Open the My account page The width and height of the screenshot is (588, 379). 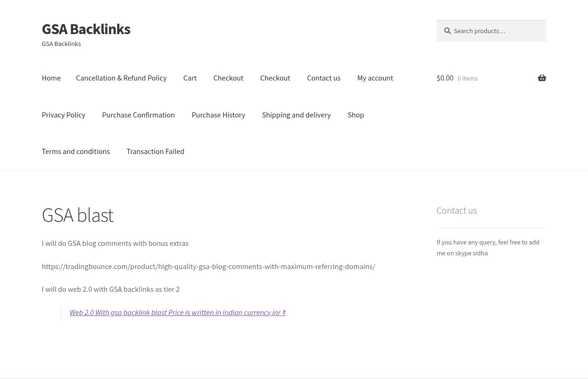[x=375, y=78]
